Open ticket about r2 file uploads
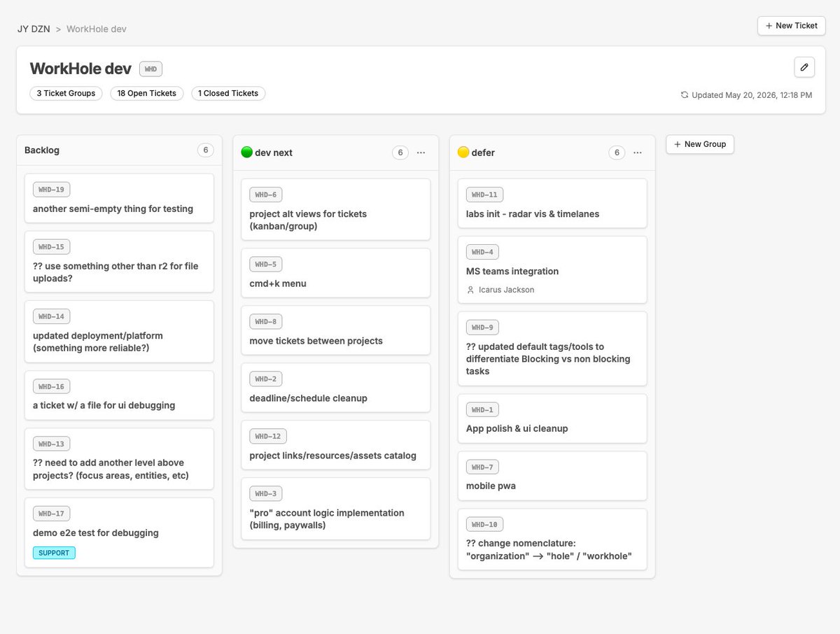 click(x=119, y=262)
